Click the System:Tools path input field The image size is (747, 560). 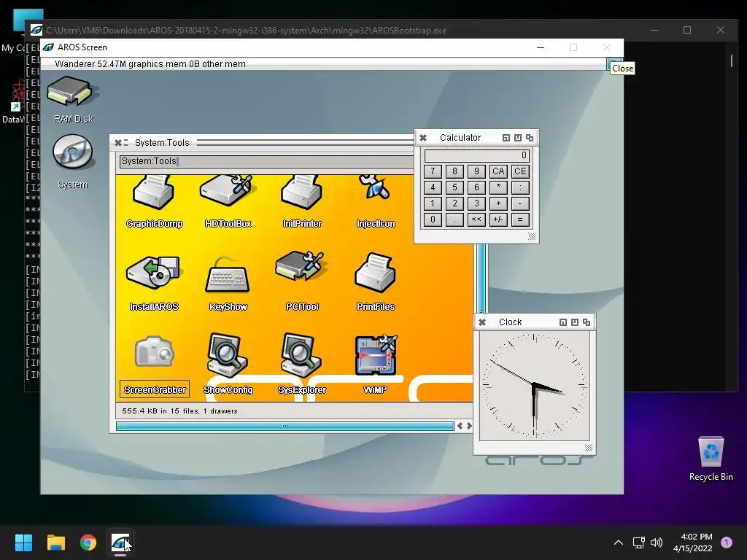point(267,161)
